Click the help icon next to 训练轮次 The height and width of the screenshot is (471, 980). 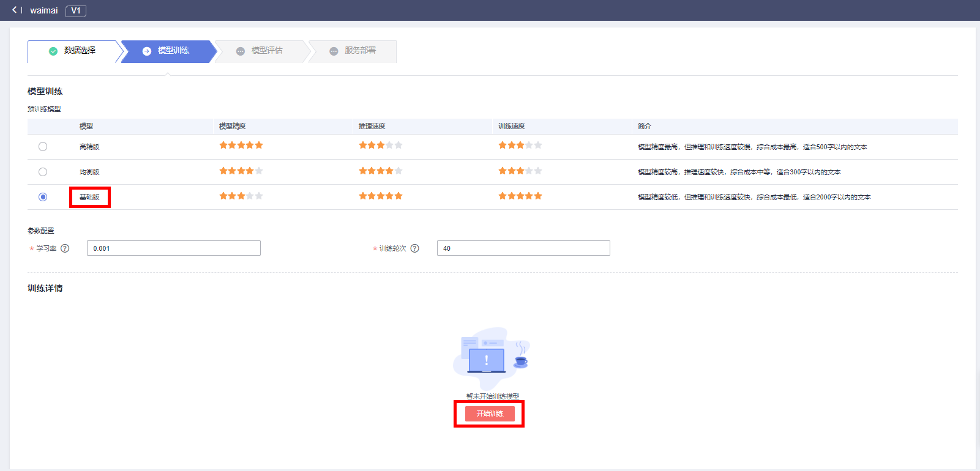(x=414, y=248)
